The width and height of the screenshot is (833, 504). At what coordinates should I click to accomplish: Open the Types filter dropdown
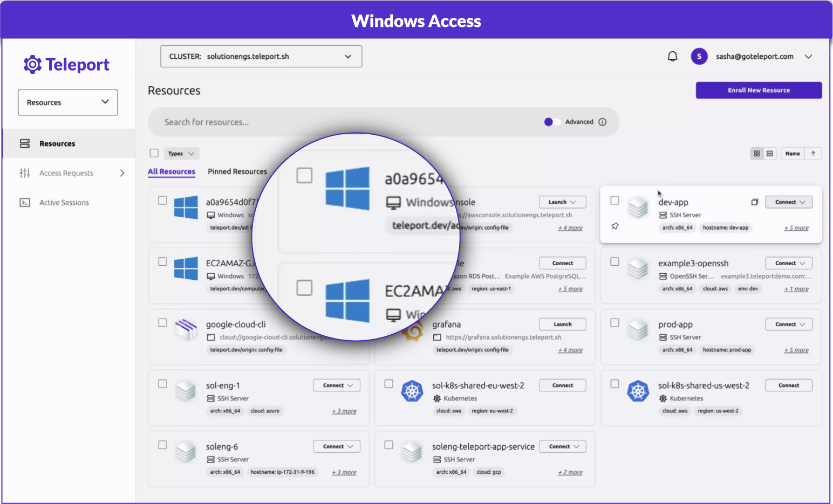tap(181, 154)
